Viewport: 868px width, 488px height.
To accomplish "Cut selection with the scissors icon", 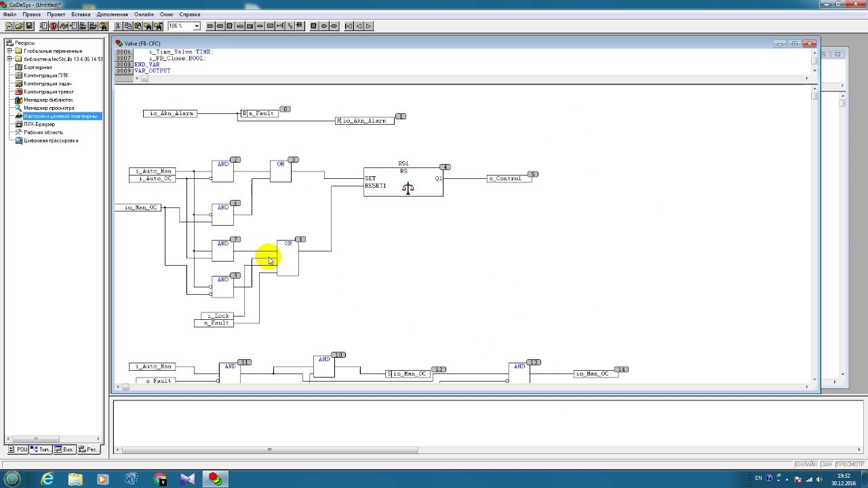I will point(118,26).
